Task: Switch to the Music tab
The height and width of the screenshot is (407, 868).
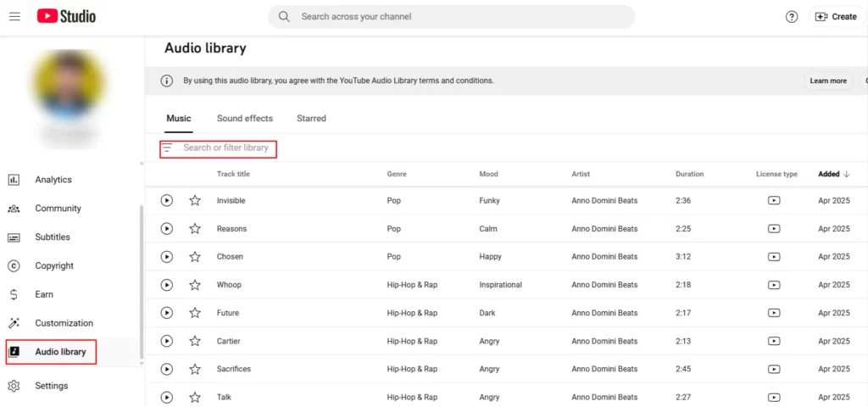Action: click(179, 119)
